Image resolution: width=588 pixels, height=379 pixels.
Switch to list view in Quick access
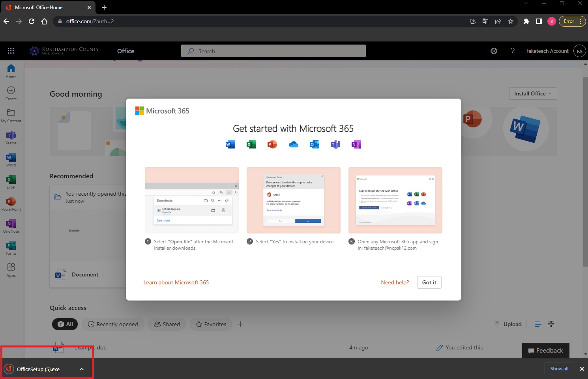point(538,324)
